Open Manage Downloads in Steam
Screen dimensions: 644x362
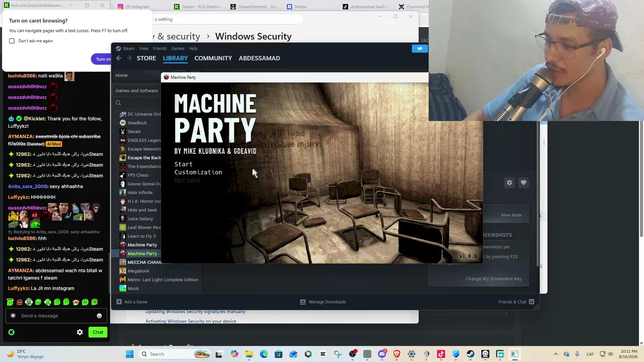click(323, 302)
